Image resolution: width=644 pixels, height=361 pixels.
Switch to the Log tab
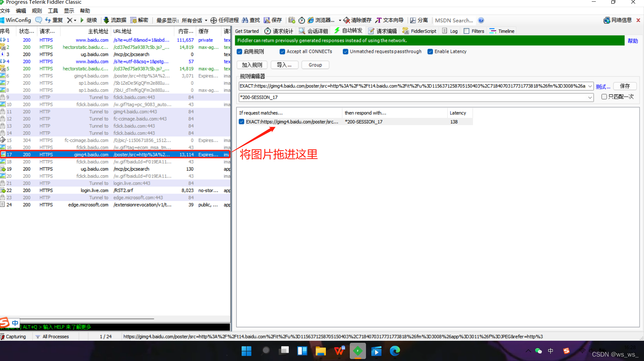tap(450, 31)
